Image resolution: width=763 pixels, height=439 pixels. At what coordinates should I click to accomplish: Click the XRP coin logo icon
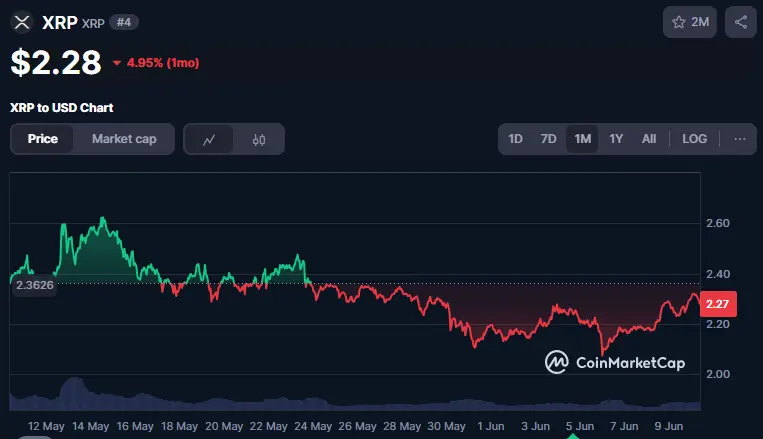22,22
